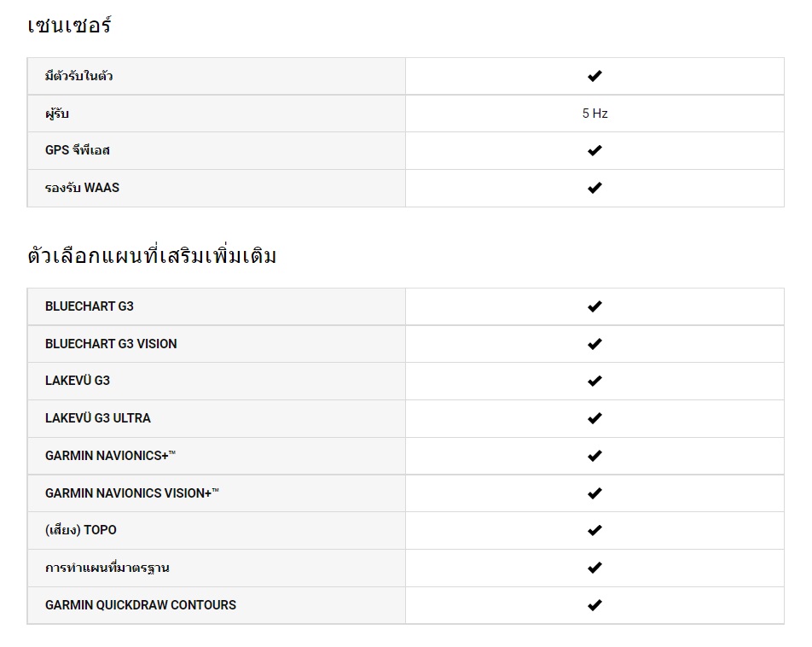This screenshot has width=812, height=647.
Task: Click the เซนเซอร์ section heading
Action: pyautogui.click(x=69, y=25)
